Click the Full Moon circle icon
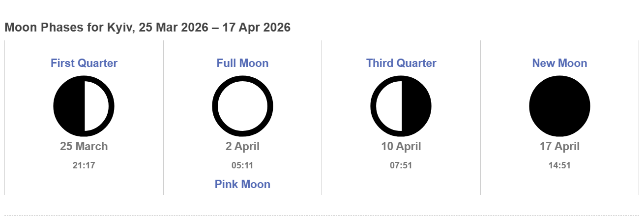644x224 pixels. point(242,106)
